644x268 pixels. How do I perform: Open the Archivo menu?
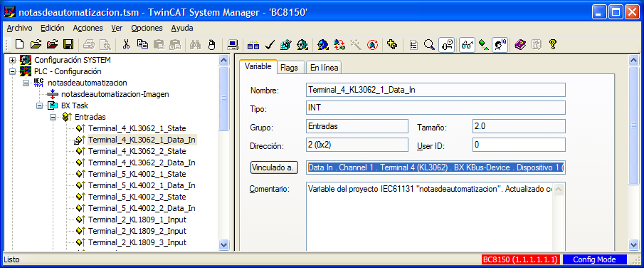point(19,28)
